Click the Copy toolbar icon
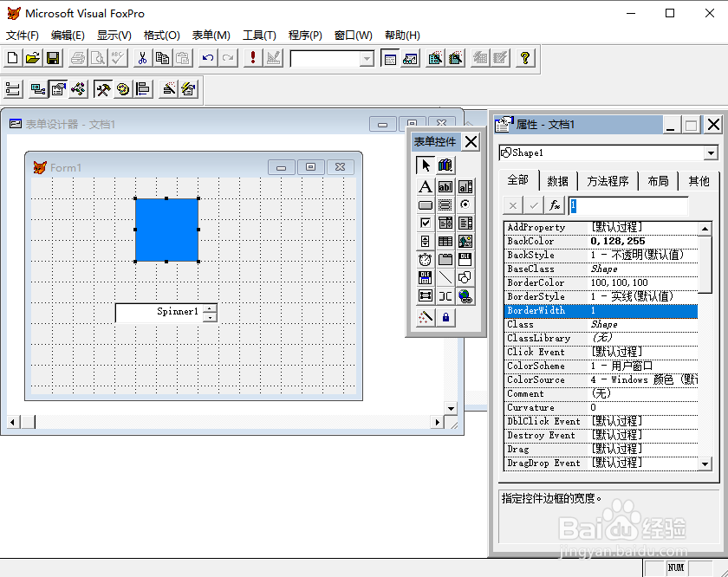This screenshot has height=577, width=728. (x=163, y=58)
